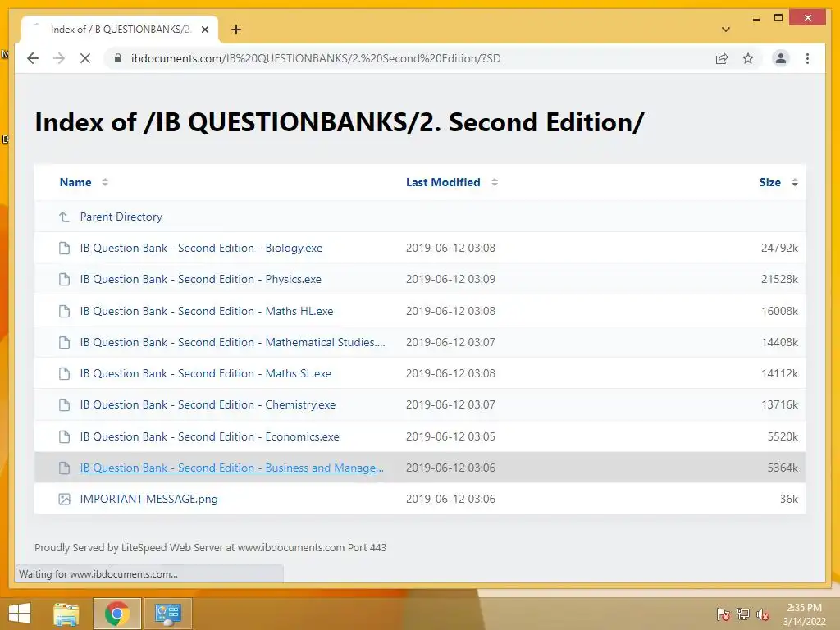Download the Physics.exe question bank
This screenshot has height=630, width=840.
(x=200, y=279)
